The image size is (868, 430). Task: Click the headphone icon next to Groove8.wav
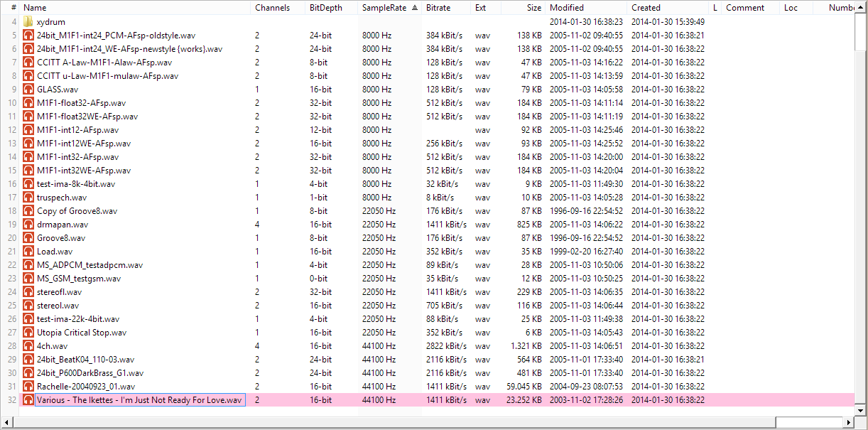coord(28,237)
